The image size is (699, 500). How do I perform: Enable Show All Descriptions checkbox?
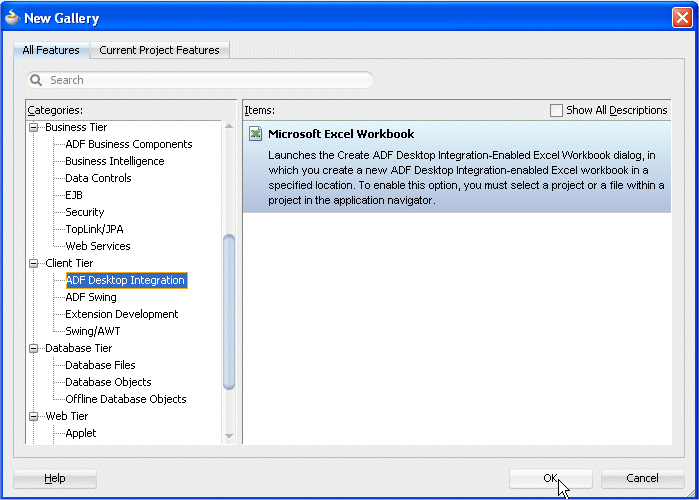[556, 110]
